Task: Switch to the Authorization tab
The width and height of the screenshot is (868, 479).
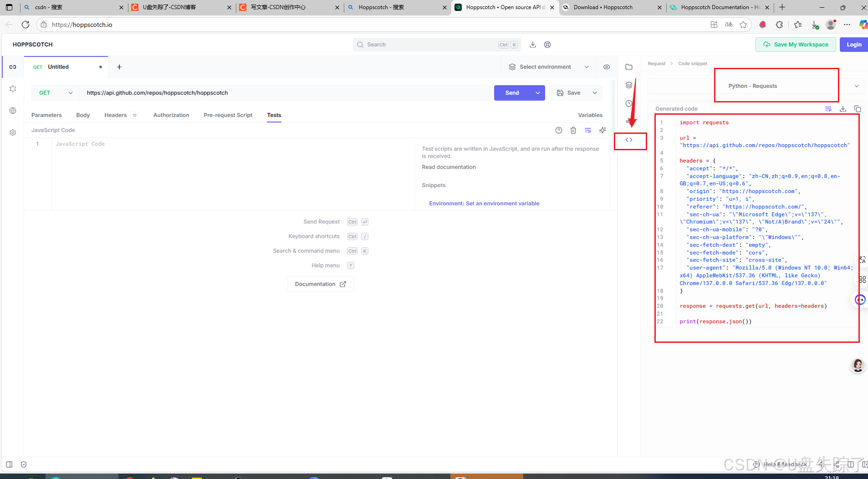Action: (x=171, y=115)
